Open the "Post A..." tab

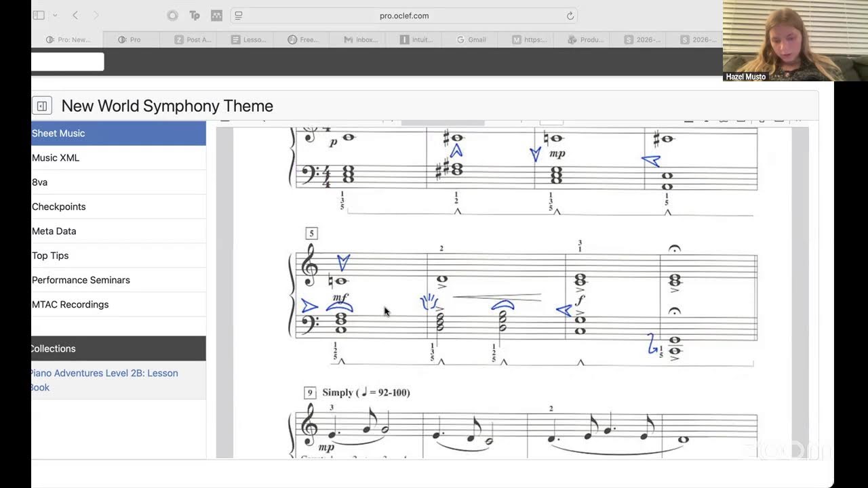[193, 39]
